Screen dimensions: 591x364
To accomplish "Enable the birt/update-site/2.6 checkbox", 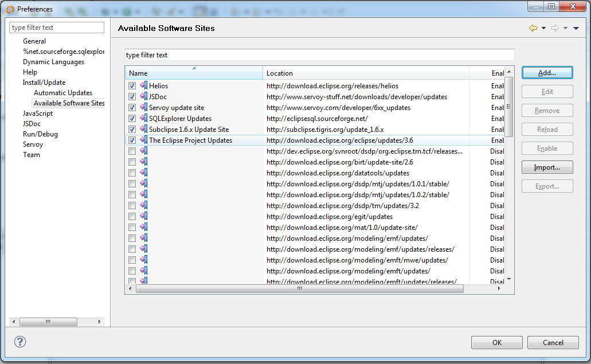I will pyautogui.click(x=132, y=162).
